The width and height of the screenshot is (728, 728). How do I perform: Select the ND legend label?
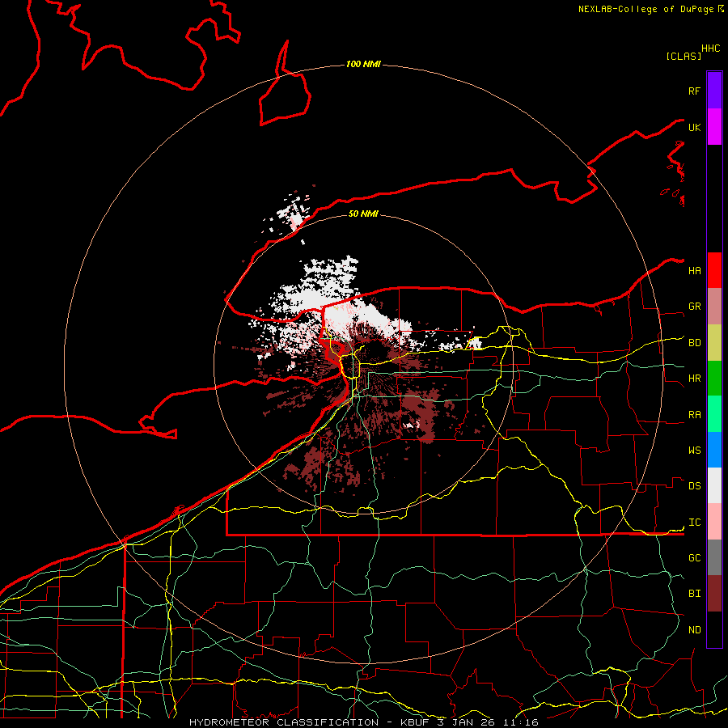[694, 630]
